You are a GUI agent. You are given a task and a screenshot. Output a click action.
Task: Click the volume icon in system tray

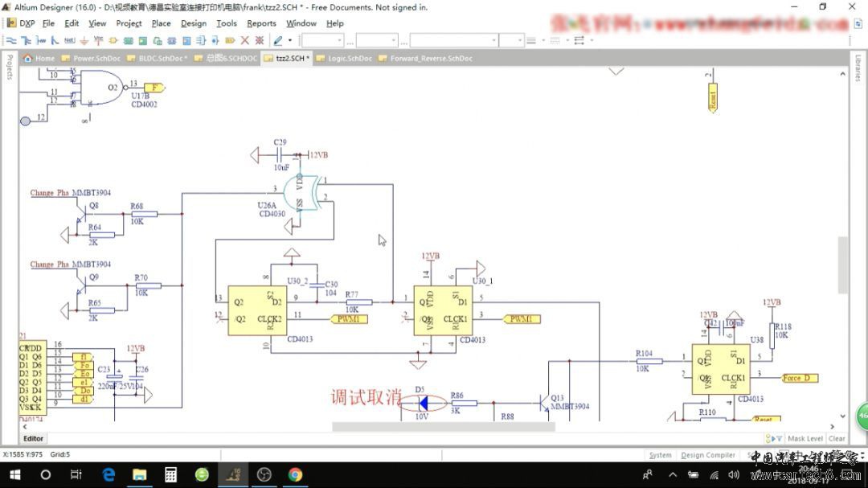[x=734, y=474]
